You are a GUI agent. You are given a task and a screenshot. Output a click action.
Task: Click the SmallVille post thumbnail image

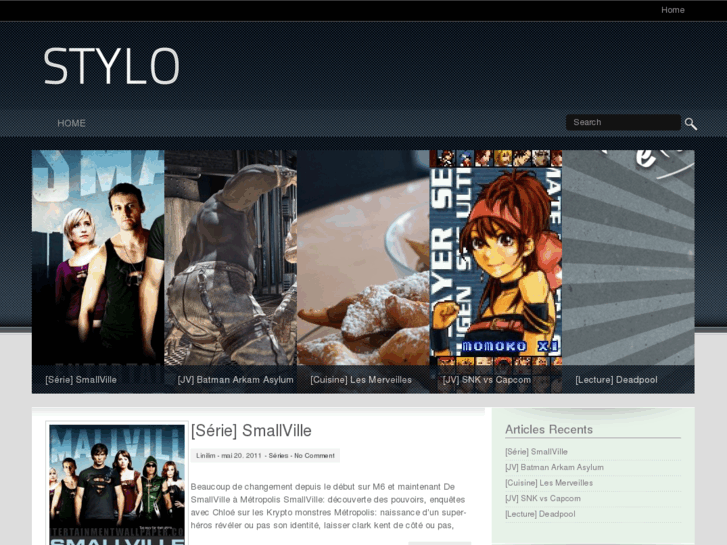click(x=117, y=485)
